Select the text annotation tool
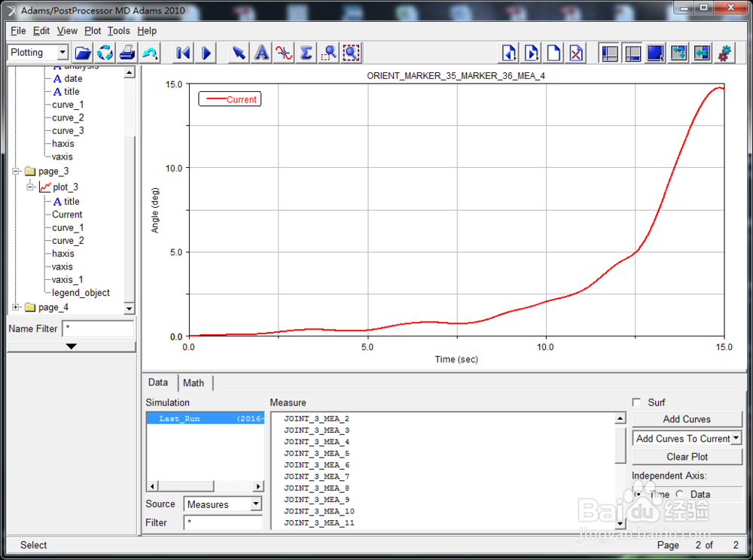Image resolution: width=753 pixels, height=560 pixels. [261, 53]
